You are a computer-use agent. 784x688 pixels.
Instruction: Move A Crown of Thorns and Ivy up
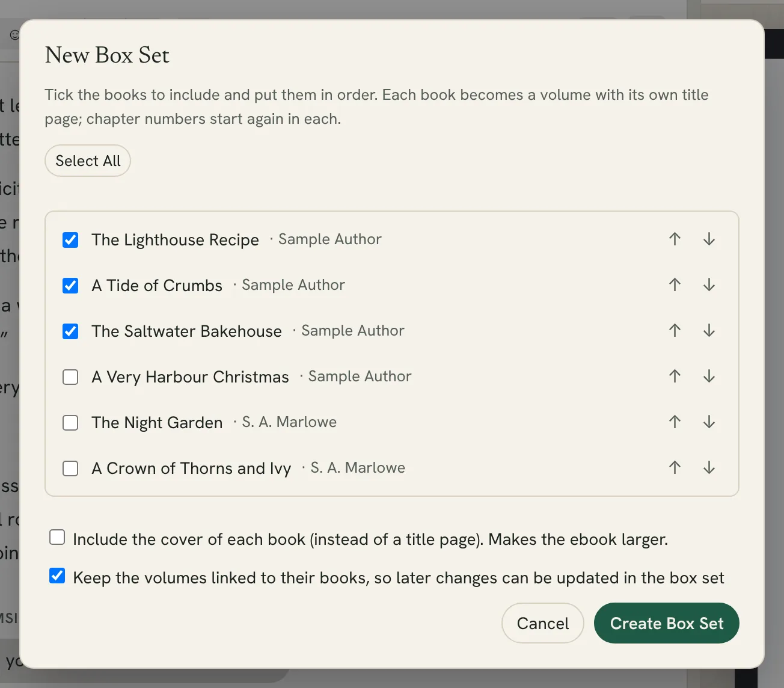[675, 468]
